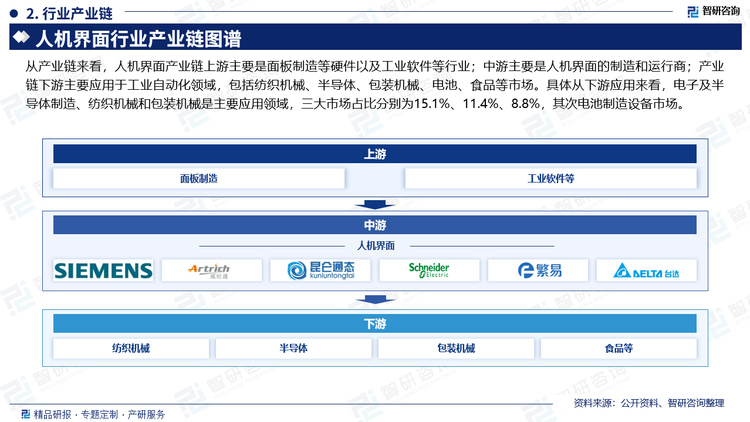Click the 15.1% figure in the paragraph
The image size is (750, 422).
[x=432, y=103]
